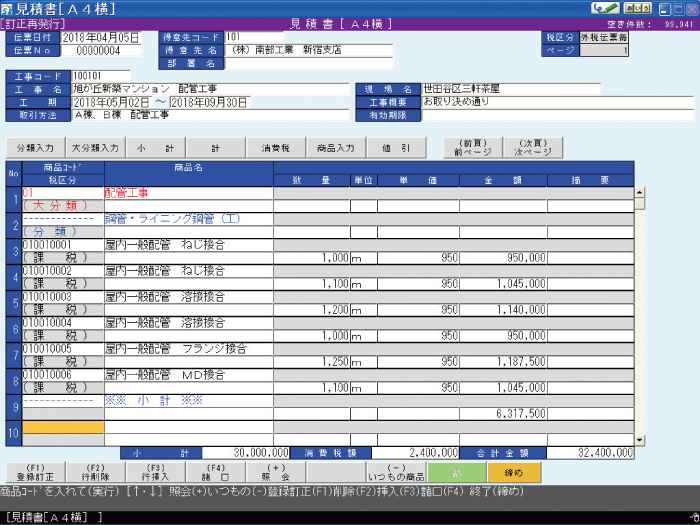Click the highlighted orange cell in row 10

62,427
